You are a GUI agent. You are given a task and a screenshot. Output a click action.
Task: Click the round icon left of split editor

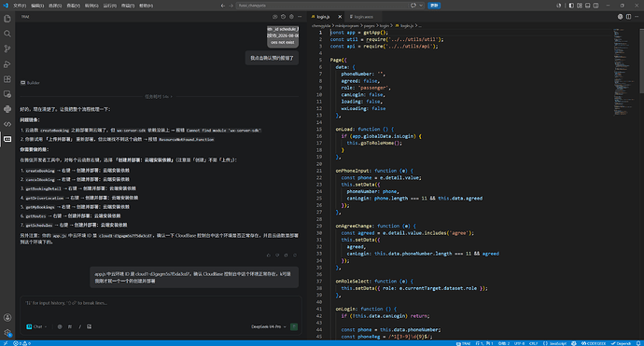click(620, 17)
